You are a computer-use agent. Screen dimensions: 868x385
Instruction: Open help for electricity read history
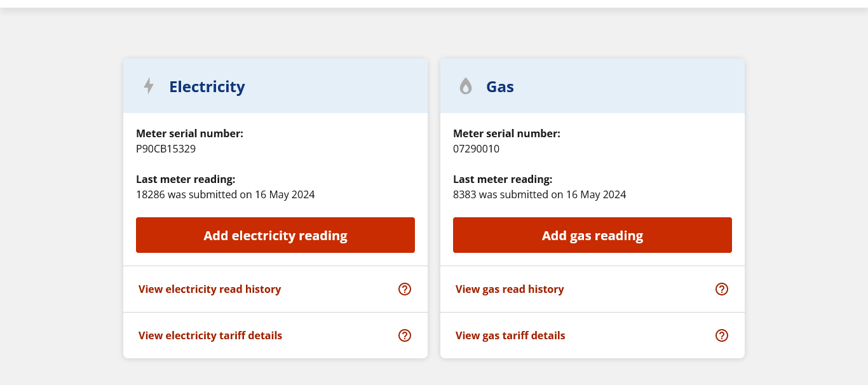pos(405,289)
